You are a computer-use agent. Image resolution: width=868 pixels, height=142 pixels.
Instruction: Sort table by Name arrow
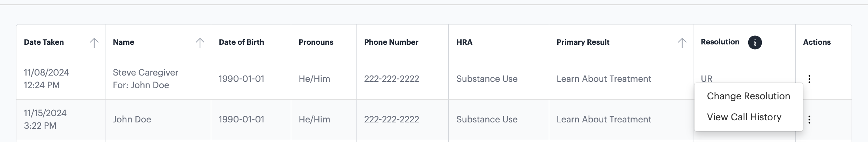(200, 43)
